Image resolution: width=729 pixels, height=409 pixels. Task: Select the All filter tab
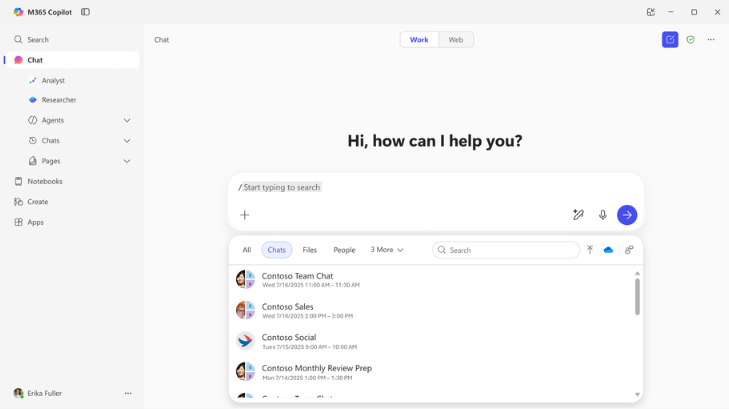tap(247, 250)
